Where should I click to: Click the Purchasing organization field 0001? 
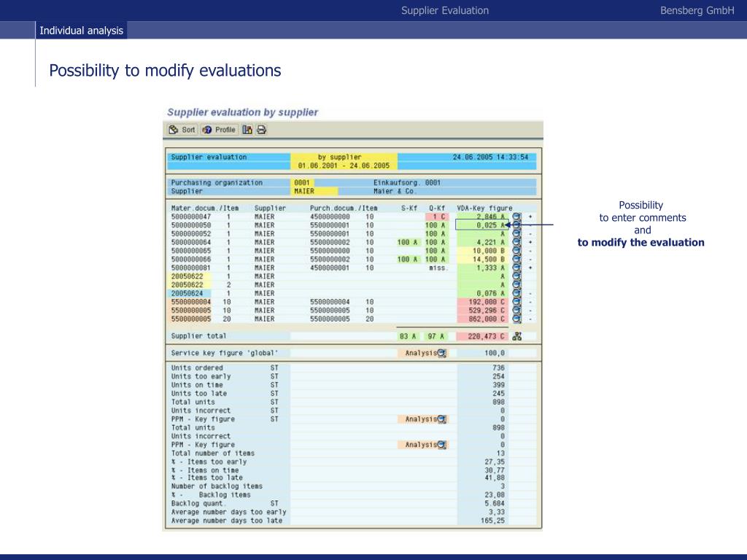302,183
